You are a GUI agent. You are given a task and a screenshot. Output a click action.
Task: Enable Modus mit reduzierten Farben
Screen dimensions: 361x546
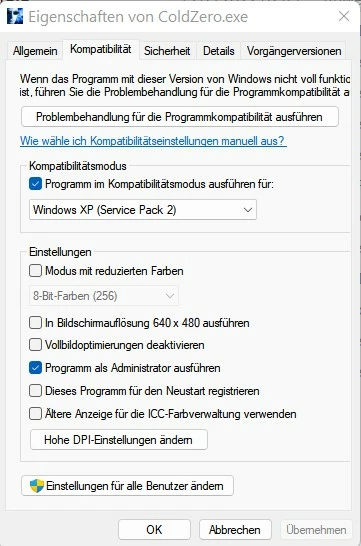(x=36, y=271)
